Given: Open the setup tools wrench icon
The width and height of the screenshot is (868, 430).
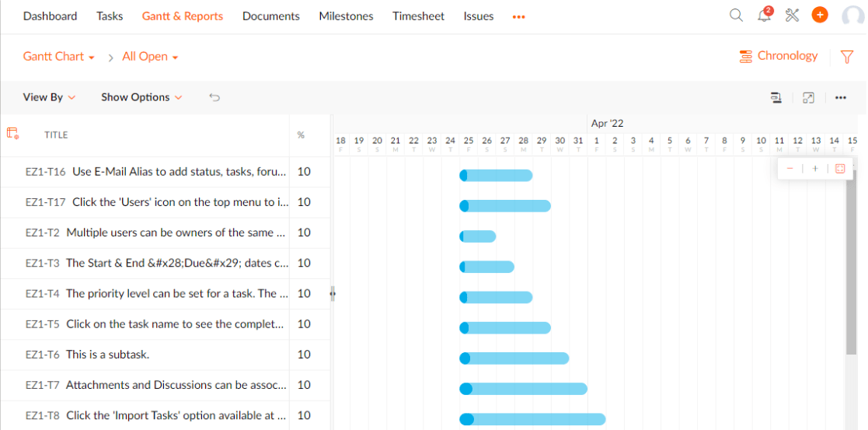Looking at the screenshot, I should point(792,16).
